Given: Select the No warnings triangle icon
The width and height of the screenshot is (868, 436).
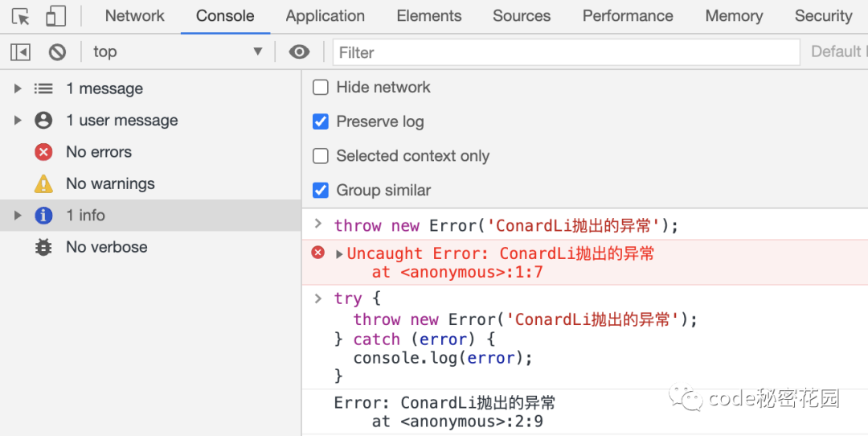Looking at the screenshot, I should [43, 184].
